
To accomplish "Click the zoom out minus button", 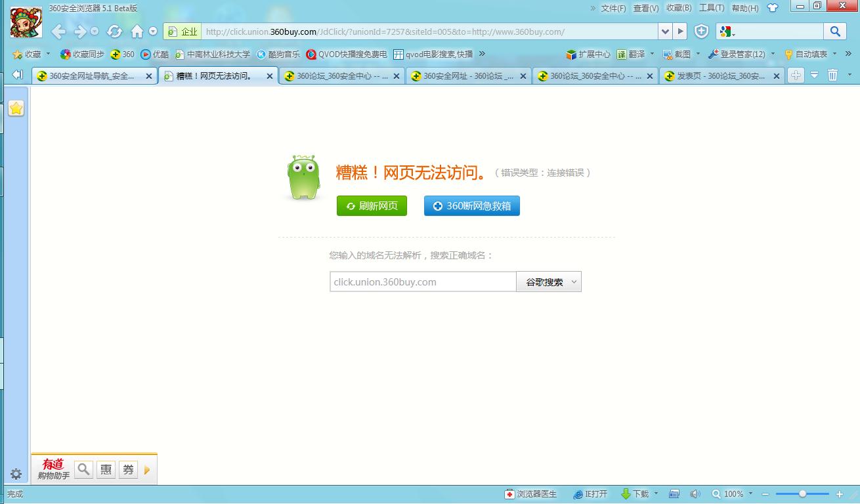I will click(765, 494).
